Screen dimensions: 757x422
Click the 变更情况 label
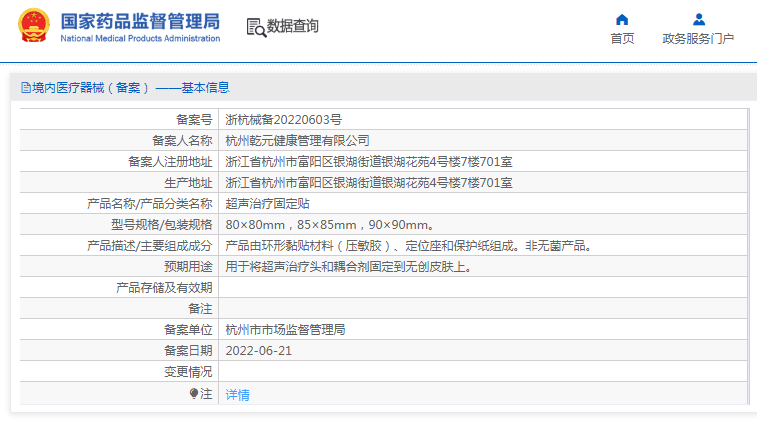point(188,372)
